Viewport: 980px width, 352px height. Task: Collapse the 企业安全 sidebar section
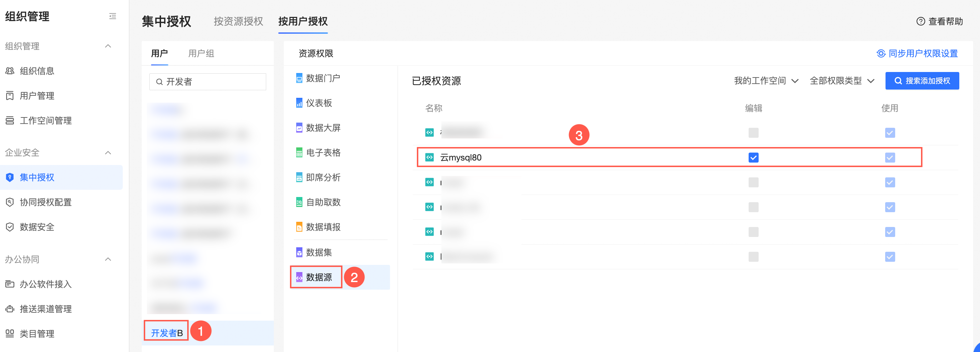[108, 153]
